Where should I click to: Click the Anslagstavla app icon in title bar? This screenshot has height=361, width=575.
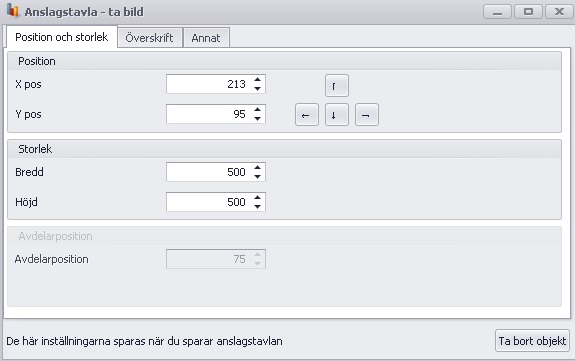(13, 11)
